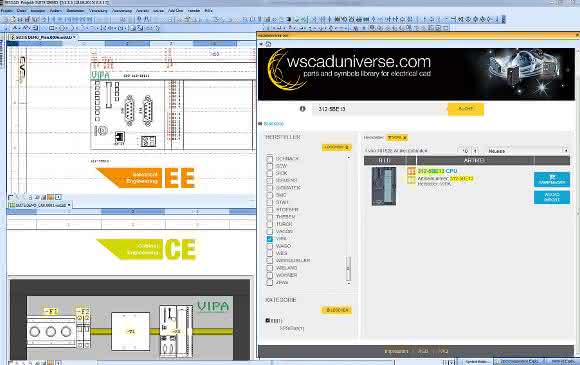Tick the SIEMENS manufacturer checkbox

pyautogui.click(x=270, y=180)
